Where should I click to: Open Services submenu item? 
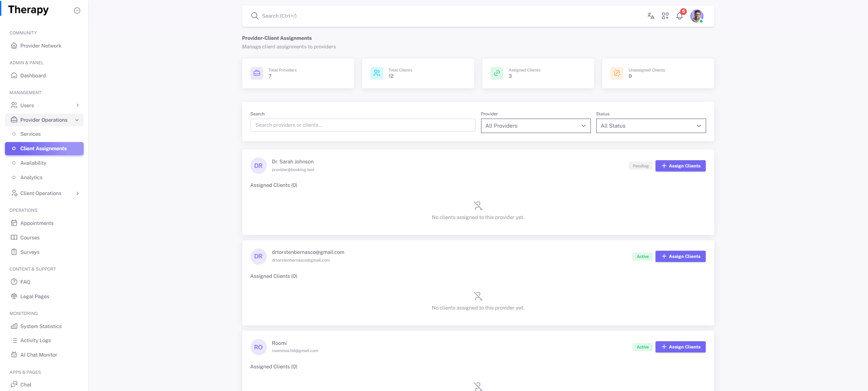44,134
